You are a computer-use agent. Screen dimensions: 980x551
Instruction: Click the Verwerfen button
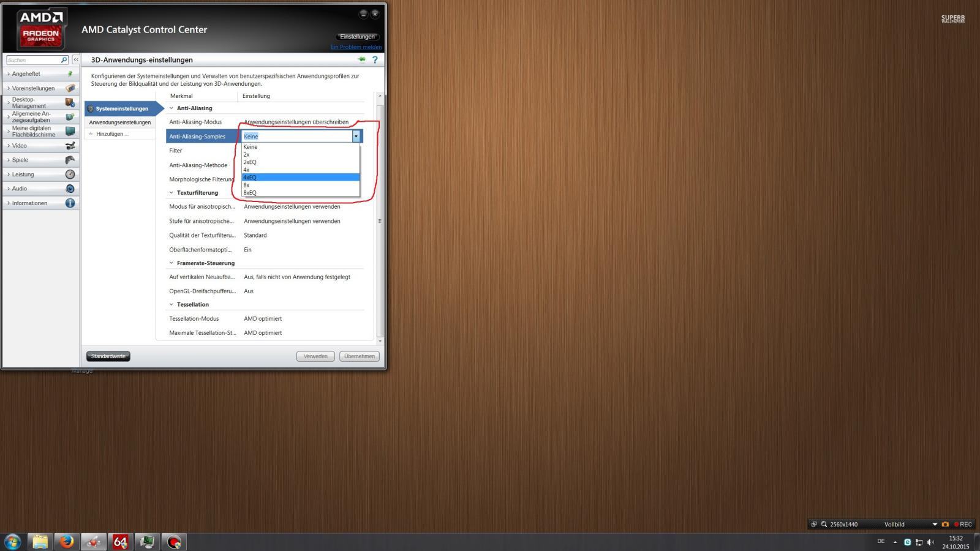point(315,356)
